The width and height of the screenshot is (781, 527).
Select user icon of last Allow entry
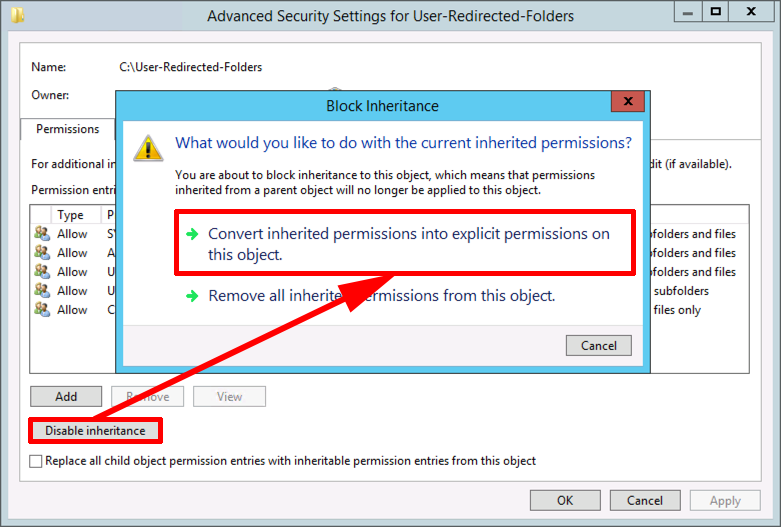click(x=42, y=309)
